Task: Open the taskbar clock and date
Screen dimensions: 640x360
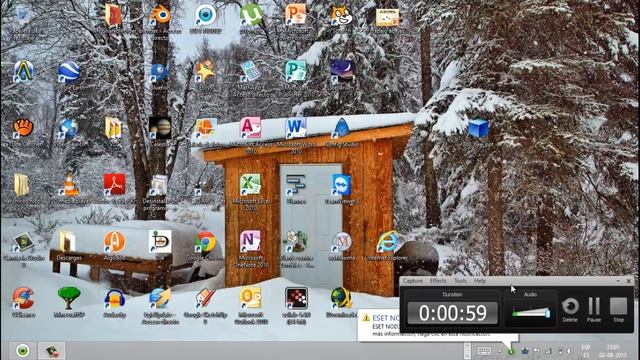Action: (613, 351)
